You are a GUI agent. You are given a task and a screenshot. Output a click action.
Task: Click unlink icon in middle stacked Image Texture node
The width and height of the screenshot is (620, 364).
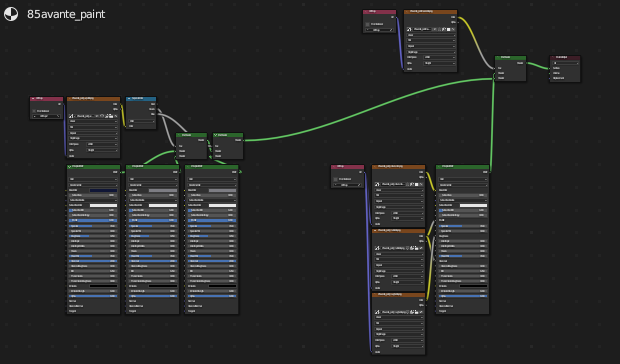421,248
